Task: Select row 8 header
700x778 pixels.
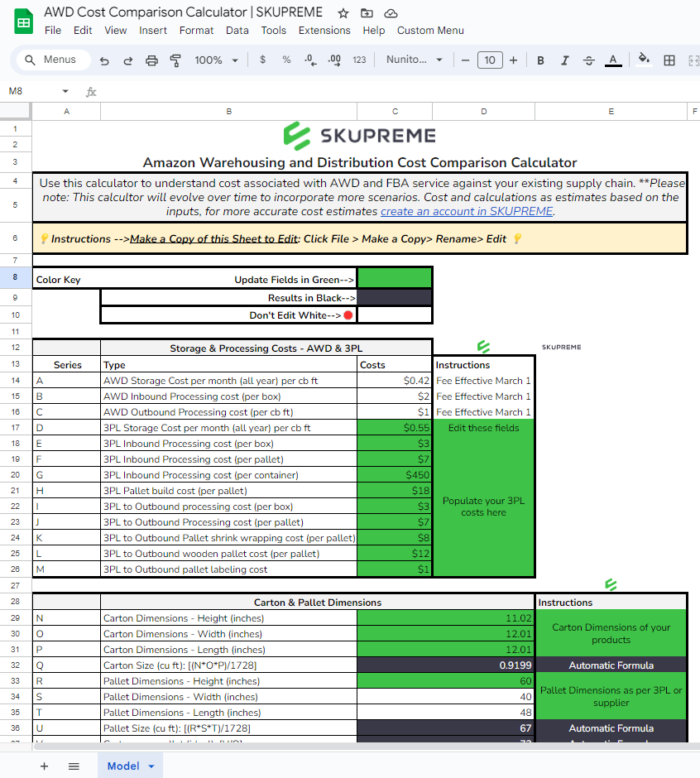Action: (x=16, y=277)
